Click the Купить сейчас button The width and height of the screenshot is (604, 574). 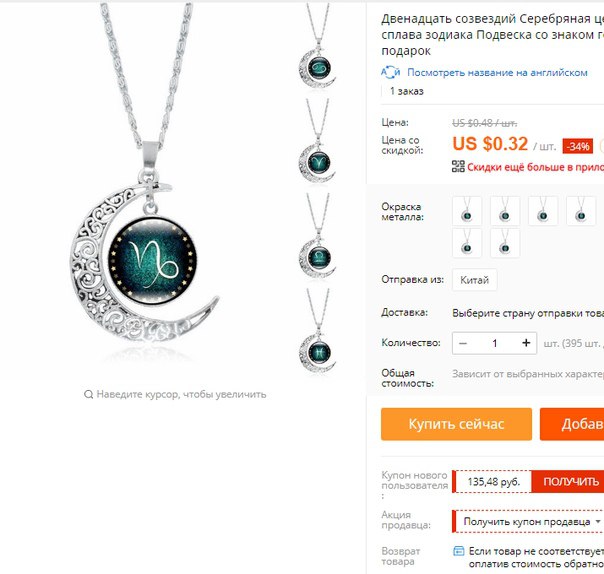coord(456,424)
